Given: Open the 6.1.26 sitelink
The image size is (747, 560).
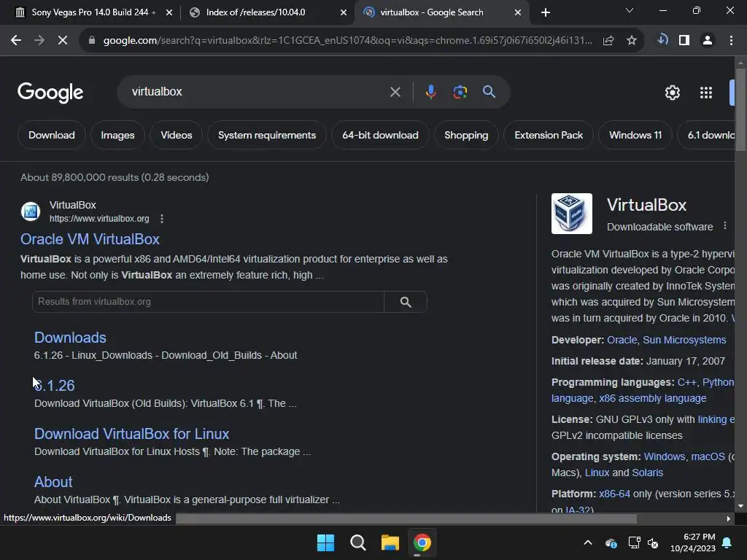Looking at the screenshot, I should click(54, 386).
